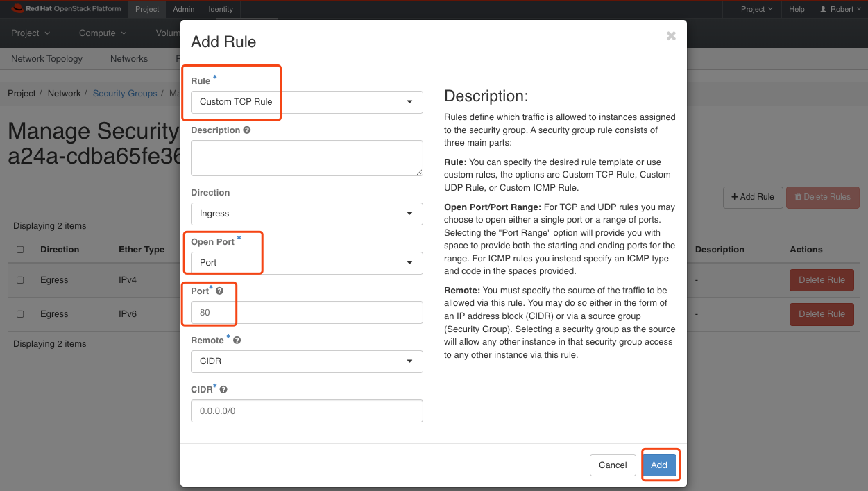The width and height of the screenshot is (868, 491).
Task: Check the Egress IPv4 rule checkbox
Action: click(x=20, y=279)
